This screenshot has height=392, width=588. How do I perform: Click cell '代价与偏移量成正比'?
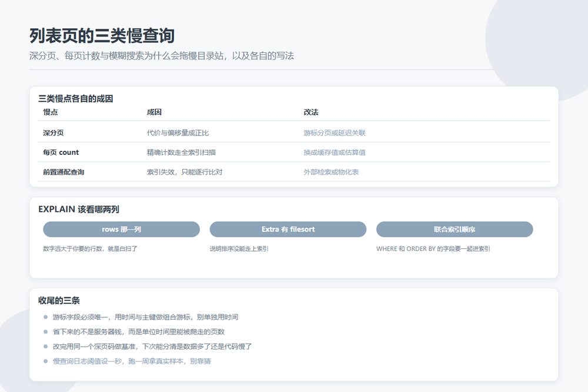coord(178,132)
